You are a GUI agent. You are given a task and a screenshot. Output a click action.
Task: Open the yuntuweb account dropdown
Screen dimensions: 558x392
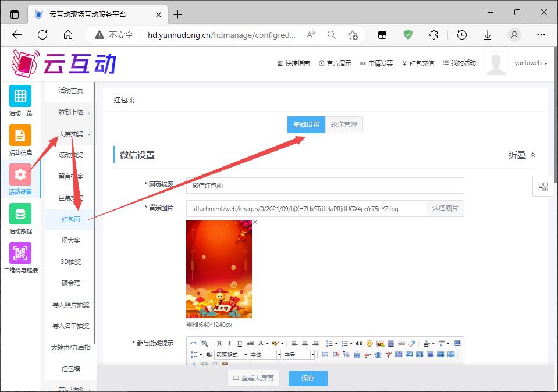[x=531, y=63]
